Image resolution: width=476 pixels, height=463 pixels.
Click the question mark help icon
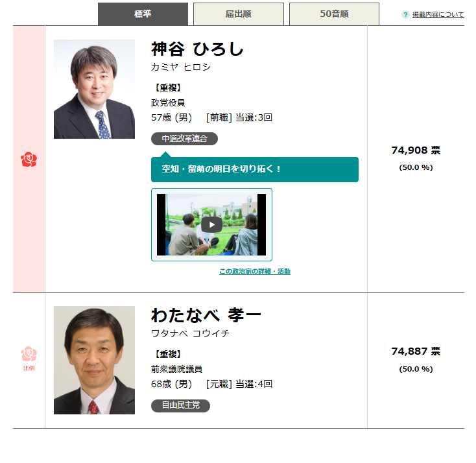coord(405,14)
